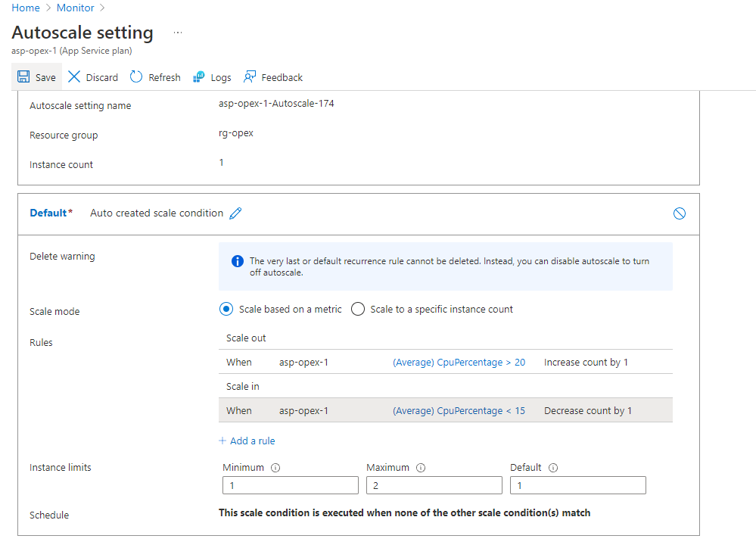Click the disabled delete icon for Default condition
Screen dimensions: 756x545
pyautogui.click(x=680, y=213)
